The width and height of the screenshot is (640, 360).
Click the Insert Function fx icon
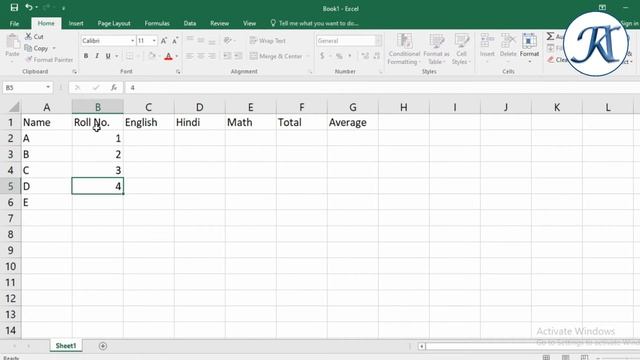pyautogui.click(x=114, y=87)
